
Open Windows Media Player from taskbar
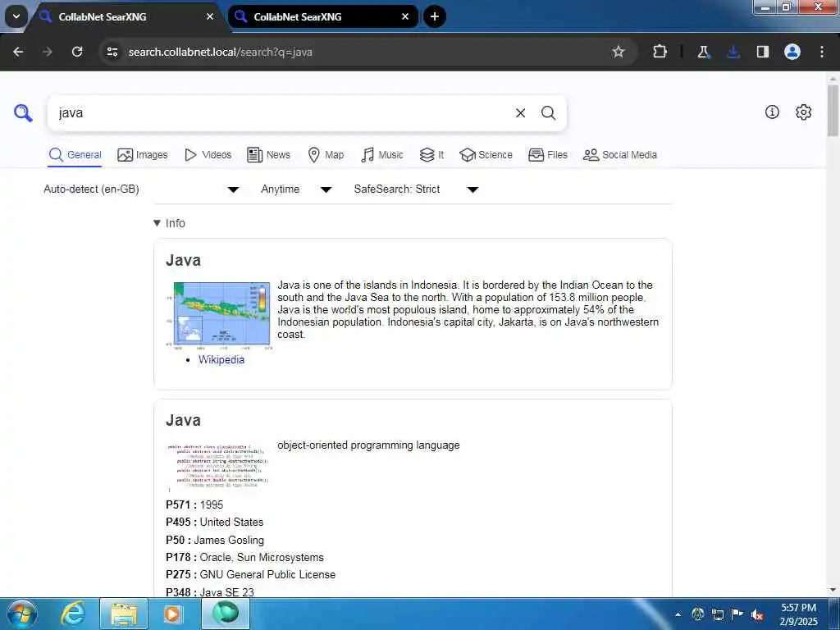point(172,614)
